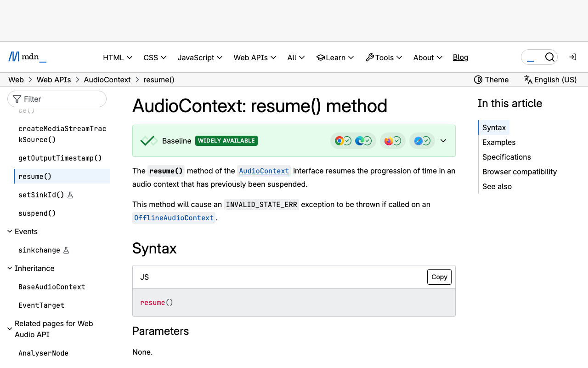Click the experimental flask icon beside sinkchange
The width and height of the screenshot is (588, 368).
66,250
